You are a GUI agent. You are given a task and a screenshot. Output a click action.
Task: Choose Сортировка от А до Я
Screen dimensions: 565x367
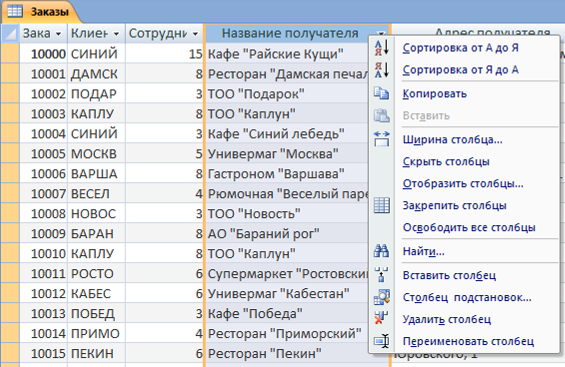(x=461, y=48)
